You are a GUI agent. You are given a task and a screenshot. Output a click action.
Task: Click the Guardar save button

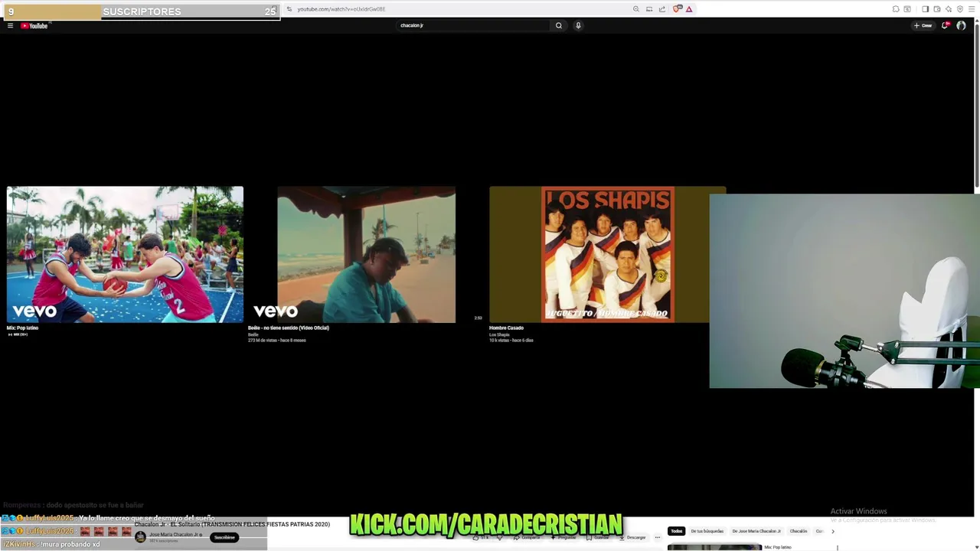coord(598,537)
